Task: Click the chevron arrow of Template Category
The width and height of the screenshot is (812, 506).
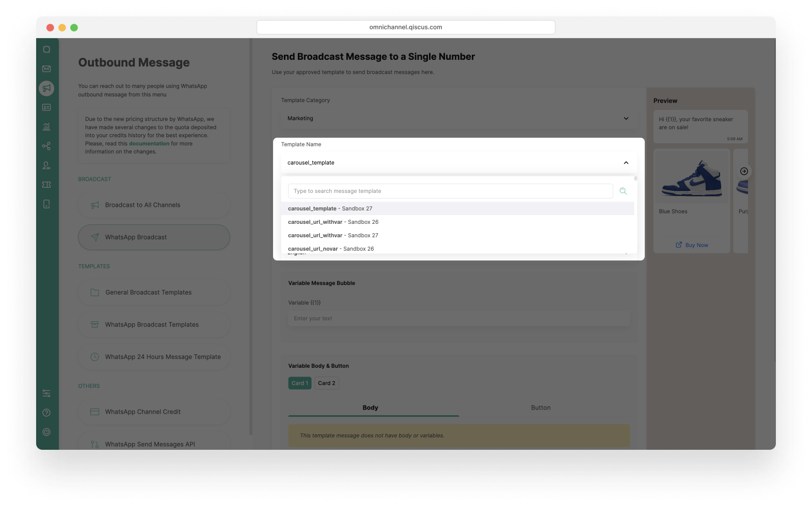Action: pyautogui.click(x=626, y=119)
